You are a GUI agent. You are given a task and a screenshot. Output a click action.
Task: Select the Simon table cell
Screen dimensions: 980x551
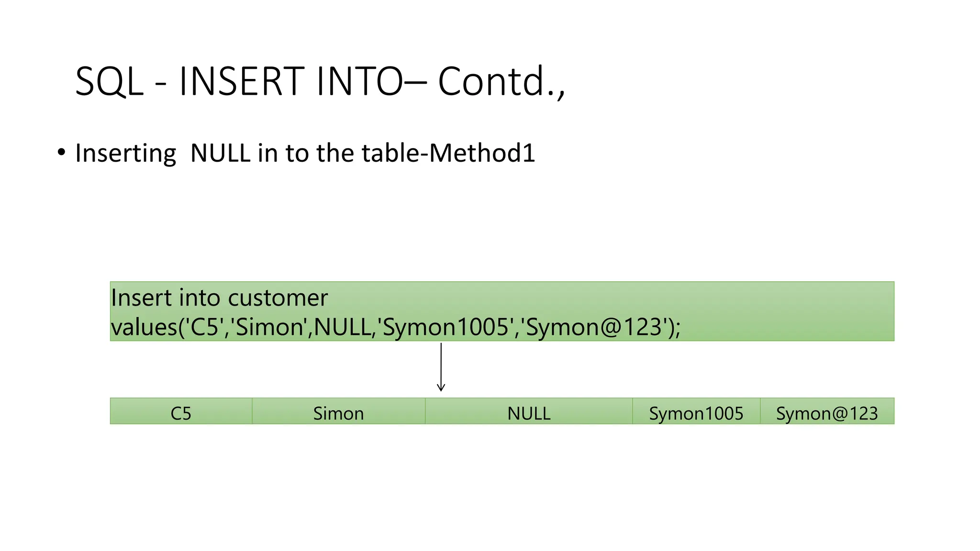tap(338, 413)
